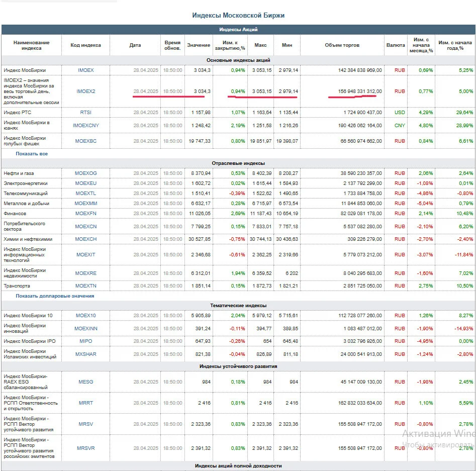This screenshot has height=471, width=476.
Task: Click MOEXRE min value 6 202
Action: [x=292, y=273]
